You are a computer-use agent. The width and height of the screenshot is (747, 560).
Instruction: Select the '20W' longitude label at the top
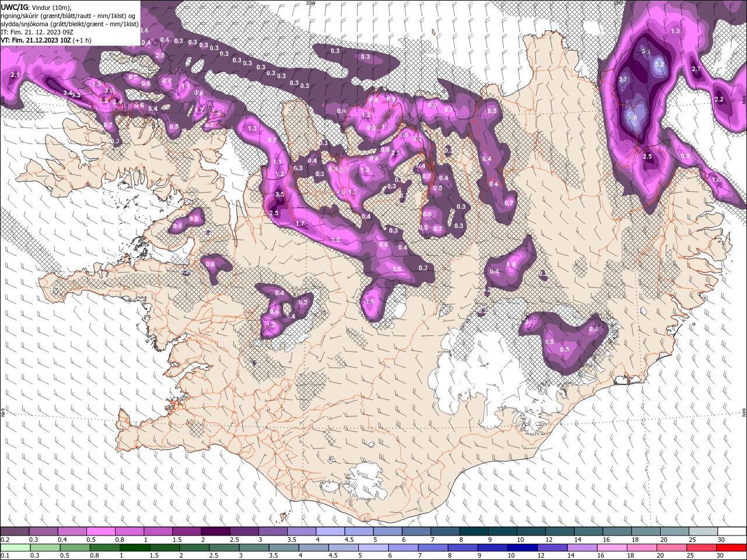[x=310, y=2]
